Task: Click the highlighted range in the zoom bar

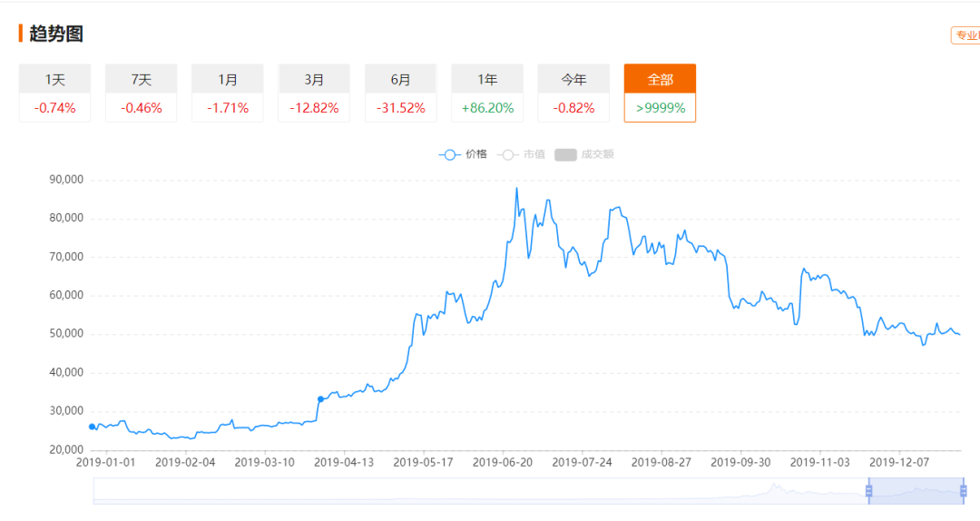Action: (915, 491)
